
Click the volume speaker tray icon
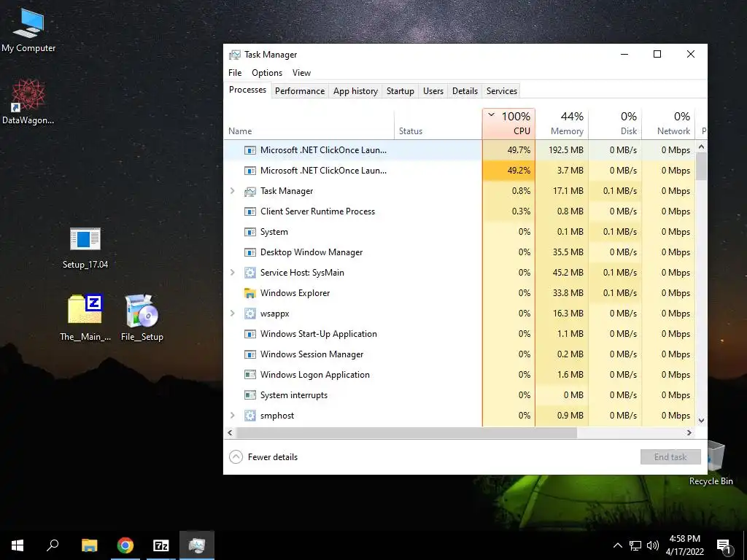[x=653, y=545]
